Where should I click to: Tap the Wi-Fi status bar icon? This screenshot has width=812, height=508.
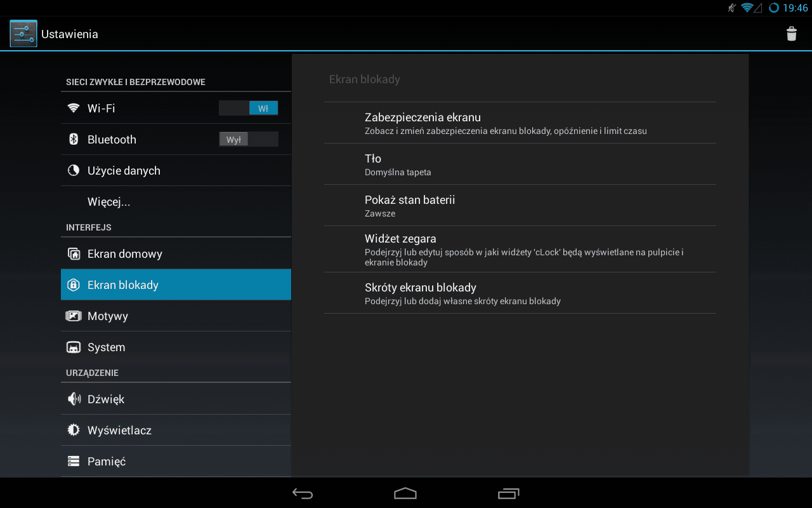[x=747, y=8]
